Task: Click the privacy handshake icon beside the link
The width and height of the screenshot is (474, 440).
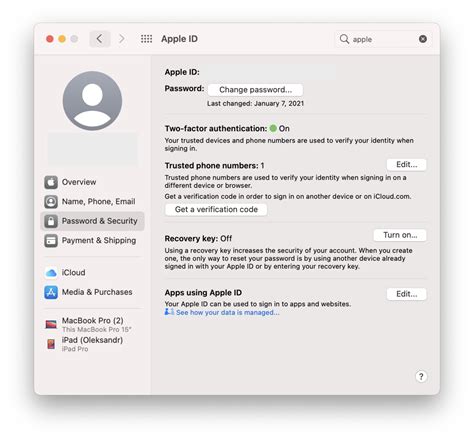Action: (x=169, y=312)
